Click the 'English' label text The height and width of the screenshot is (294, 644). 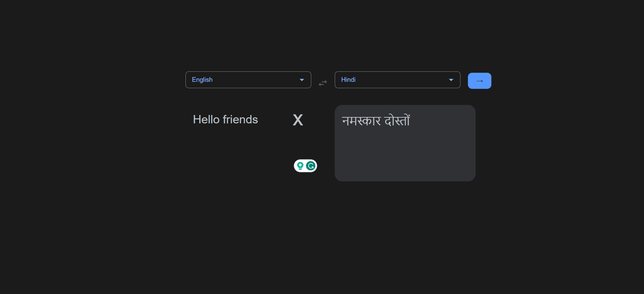pyautogui.click(x=202, y=80)
